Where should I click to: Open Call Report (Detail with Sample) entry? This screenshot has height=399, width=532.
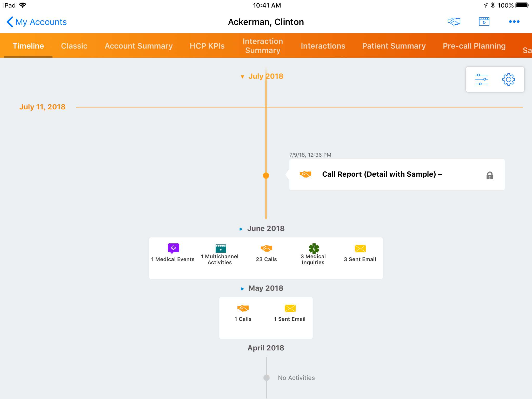point(382,174)
